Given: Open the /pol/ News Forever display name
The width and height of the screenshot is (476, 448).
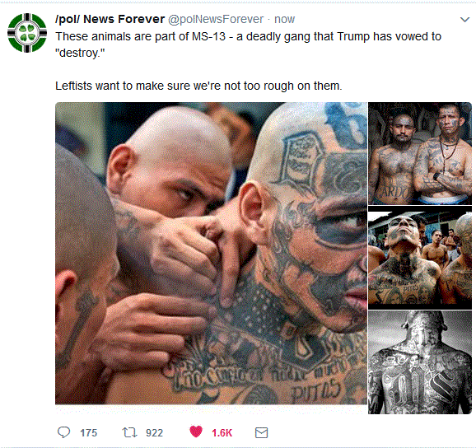Looking at the screenshot, I should coord(110,19).
